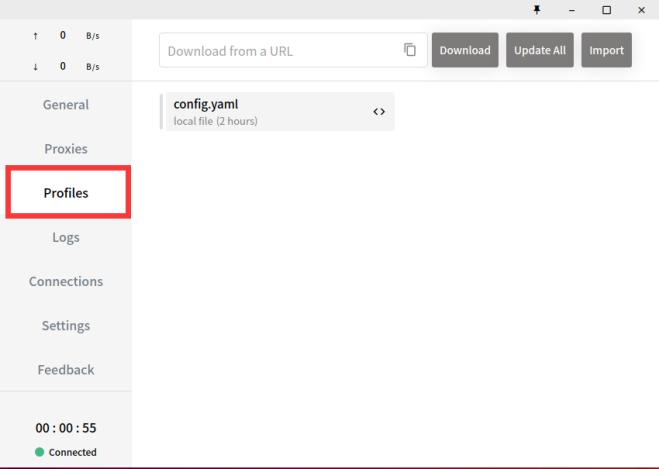Click the Import button
Viewport: 659px width, 469px height.
(606, 50)
